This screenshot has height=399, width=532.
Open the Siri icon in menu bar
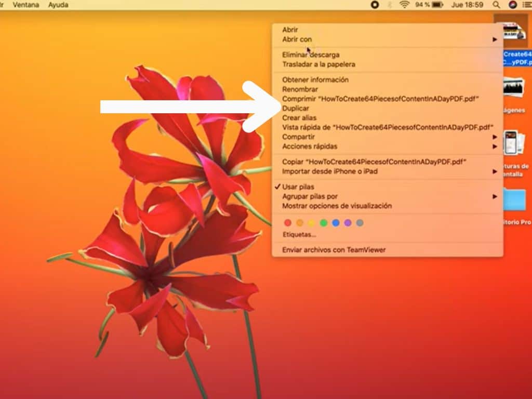click(x=513, y=5)
